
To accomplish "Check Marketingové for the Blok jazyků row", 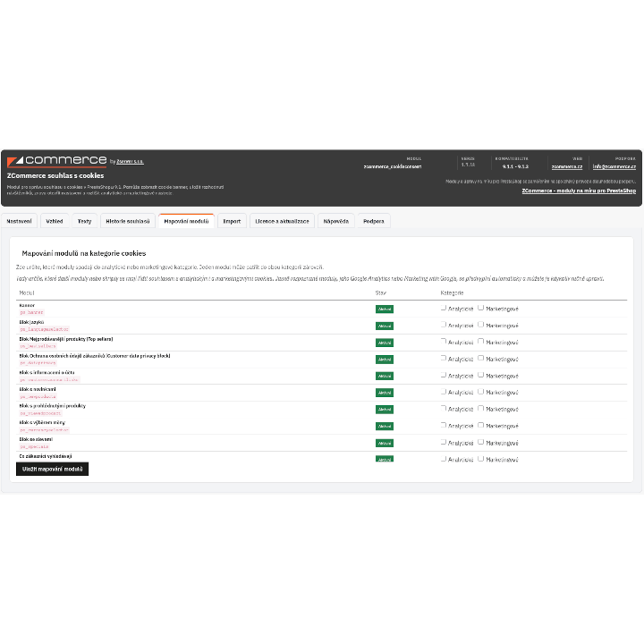I will tap(480, 325).
